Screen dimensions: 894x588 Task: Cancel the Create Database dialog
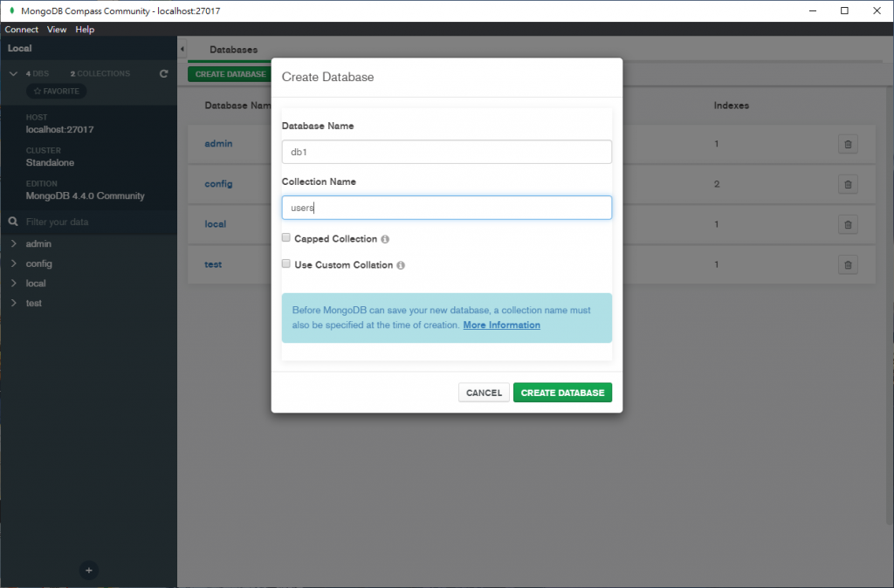[484, 393]
